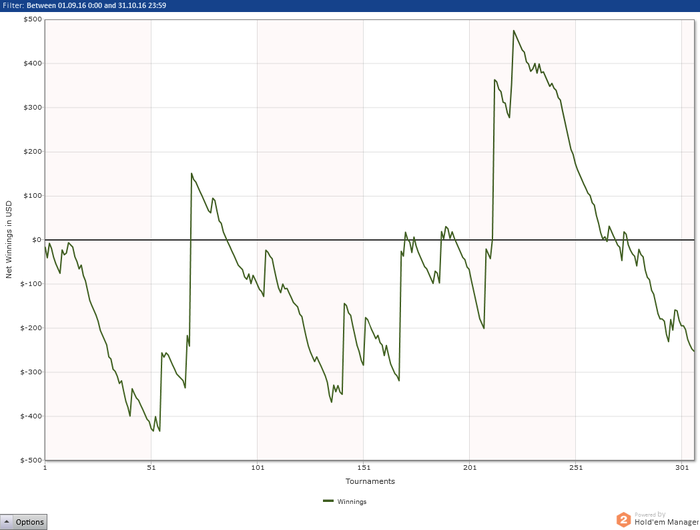The width and height of the screenshot is (700, 530).
Task: Click the 151 x-axis tick label
Action: (x=364, y=467)
